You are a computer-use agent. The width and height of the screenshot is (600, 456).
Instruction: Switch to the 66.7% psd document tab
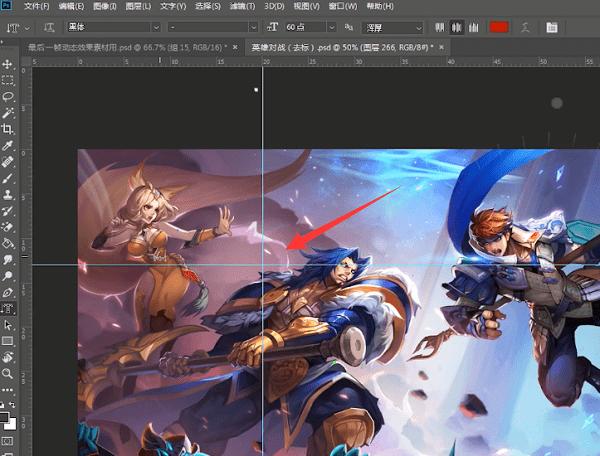tap(127, 47)
